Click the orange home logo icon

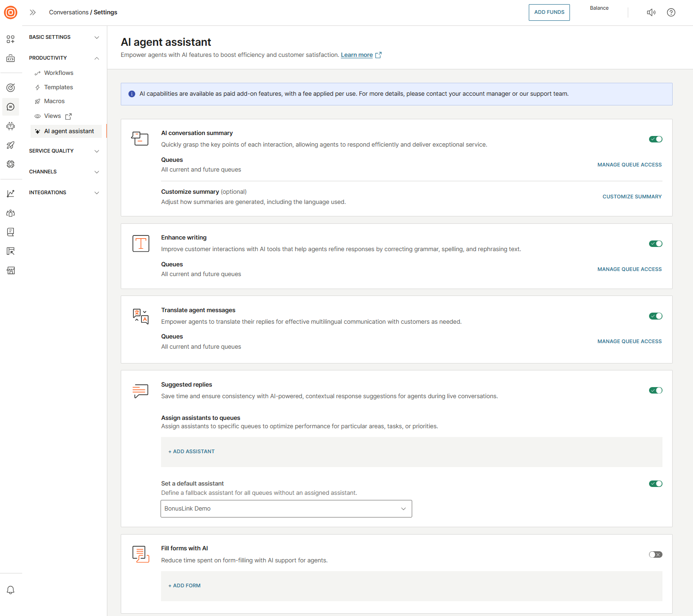point(11,12)
